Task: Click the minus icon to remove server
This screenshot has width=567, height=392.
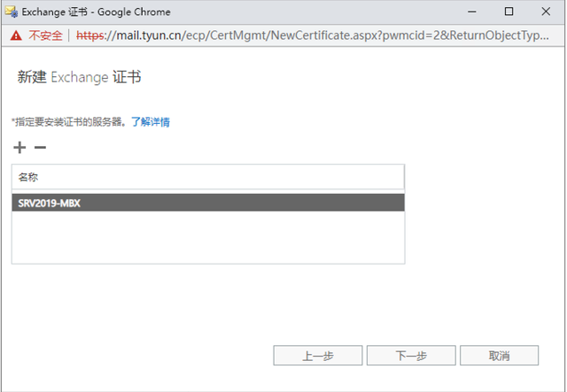Action: click(40, 148)
